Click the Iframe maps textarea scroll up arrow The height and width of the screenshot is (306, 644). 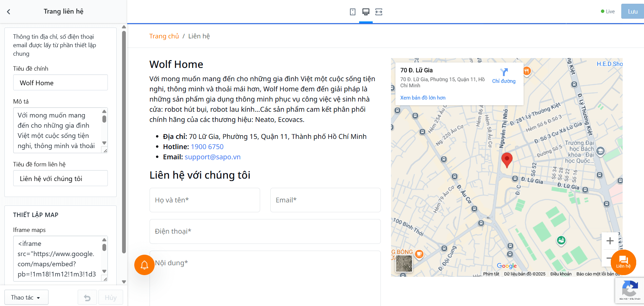pyautogui.click(x=104, y=240)
